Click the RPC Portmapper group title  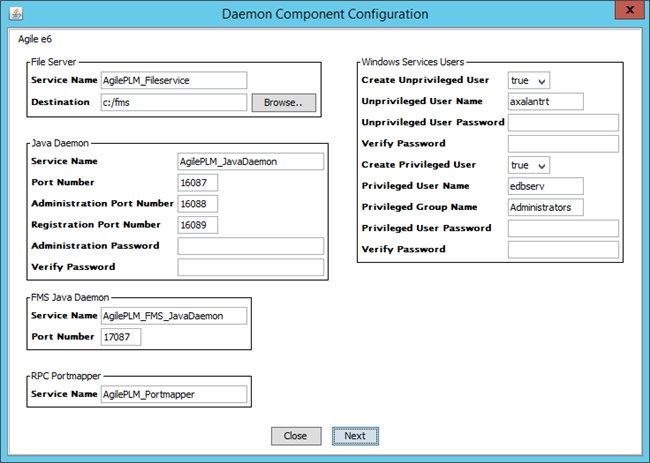click(66, 376)
